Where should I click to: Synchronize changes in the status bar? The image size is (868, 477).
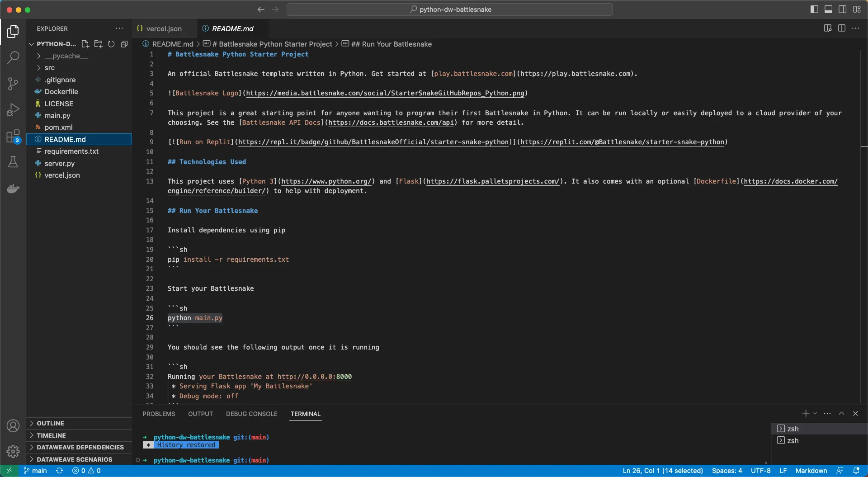59,471
